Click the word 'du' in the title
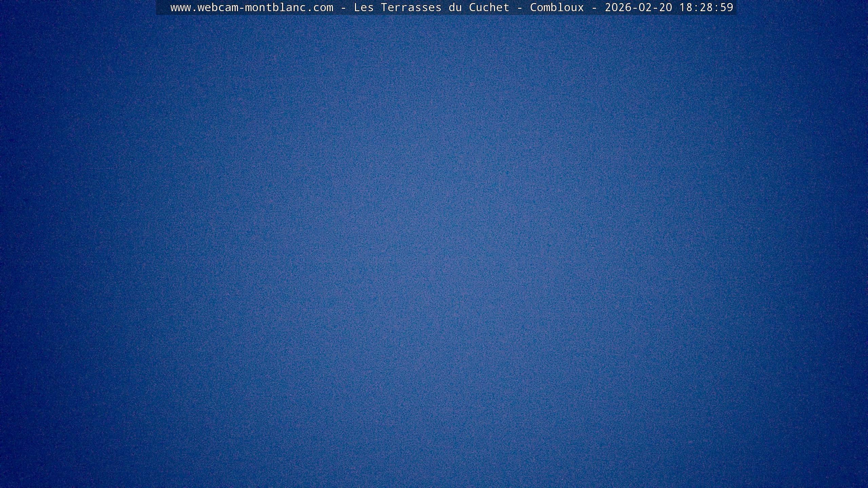 click(x=455, y=7)
